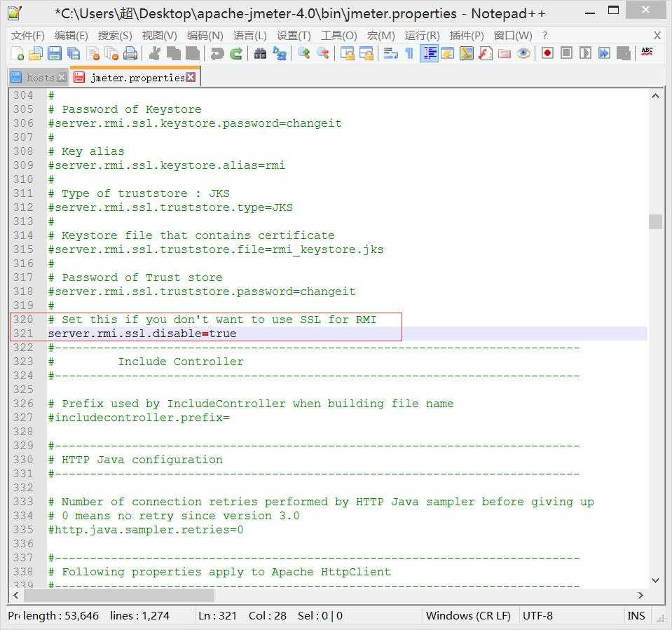Click line 321 server.rmi.ssl.disable=true text
Image resolution: width=672 pixels, height=630 pixels.
click(x=142, y=334)
